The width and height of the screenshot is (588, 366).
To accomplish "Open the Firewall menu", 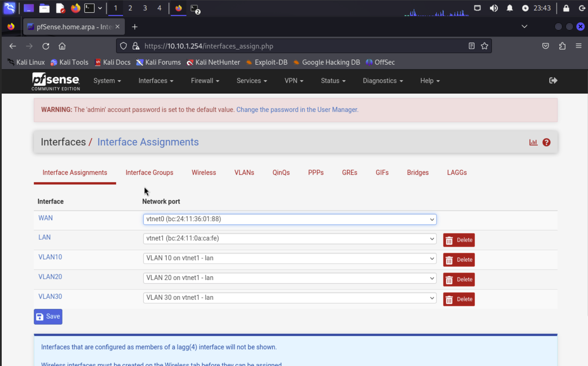I will (x=204, y=81).
